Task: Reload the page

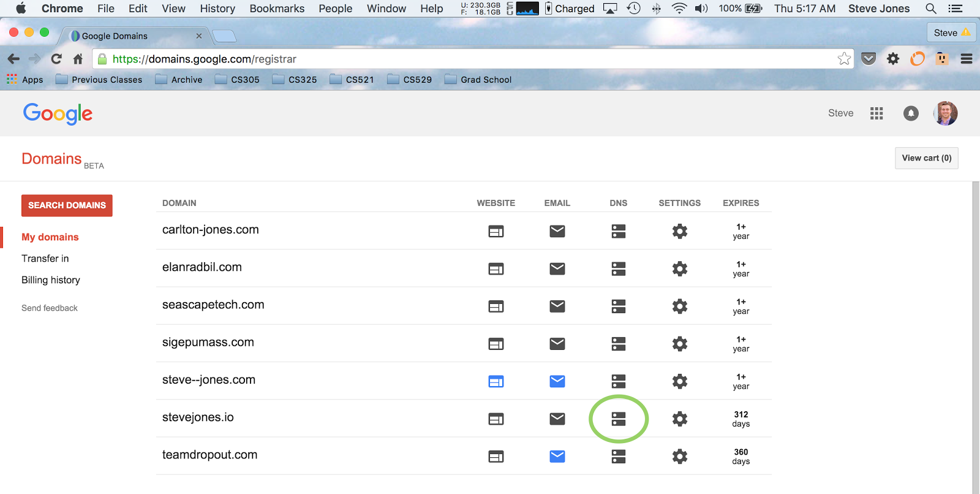Action: 56,59
